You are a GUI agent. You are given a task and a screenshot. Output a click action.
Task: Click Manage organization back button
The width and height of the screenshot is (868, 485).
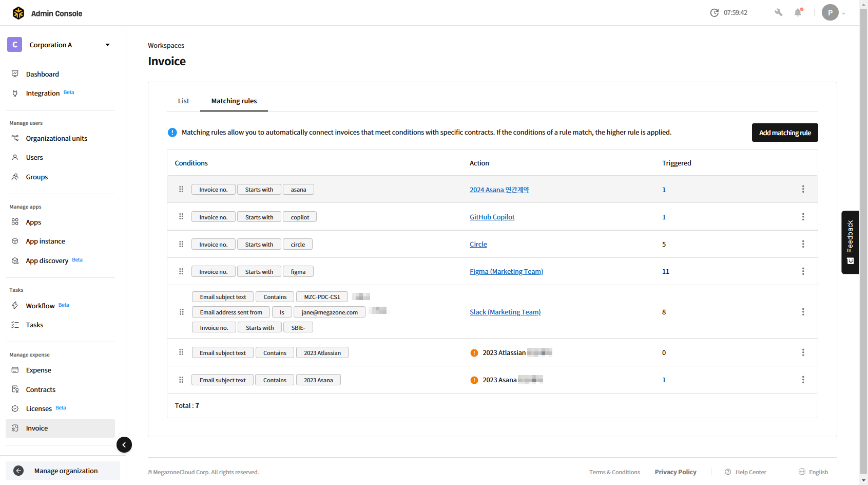point(63,471)
